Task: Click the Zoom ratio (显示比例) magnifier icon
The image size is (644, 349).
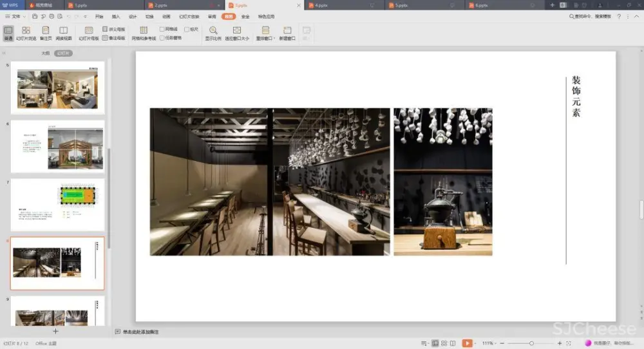Action: (x=213, y=30)
